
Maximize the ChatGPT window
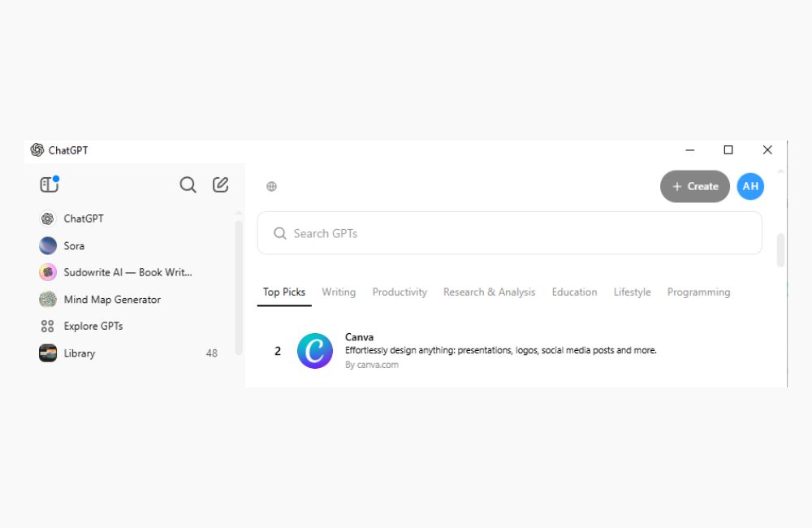pyautogui.click(x=728, y=150)
